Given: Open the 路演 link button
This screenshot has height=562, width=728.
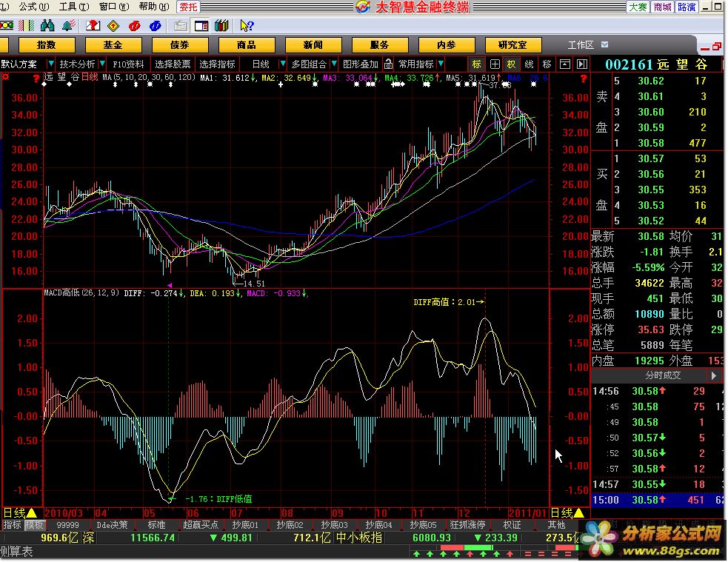Looking at the screenshot, I should pos(687,7).
